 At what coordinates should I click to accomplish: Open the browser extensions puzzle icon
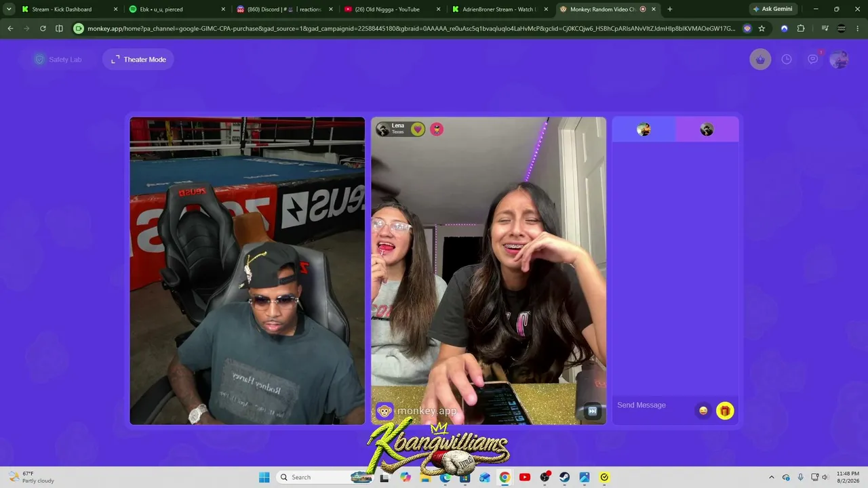[x=801, y=28]
